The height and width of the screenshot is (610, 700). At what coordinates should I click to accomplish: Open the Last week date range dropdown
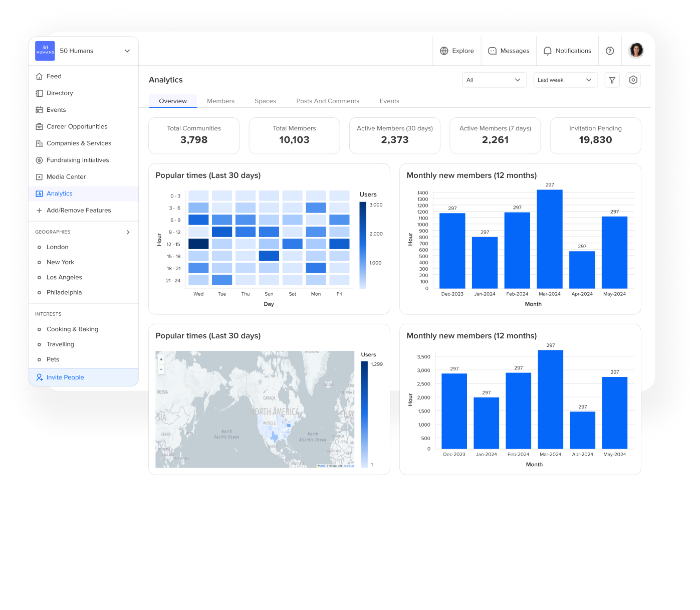(565, 80)
